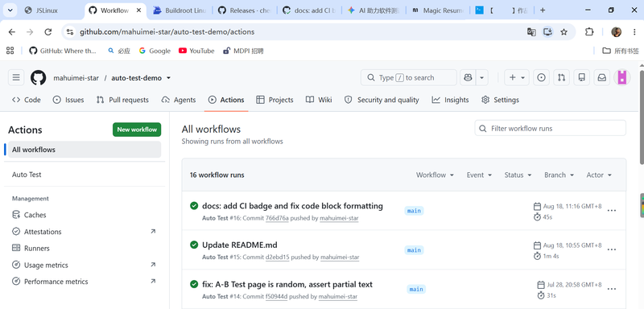Open tab search chevron at top left

[10, 10]
